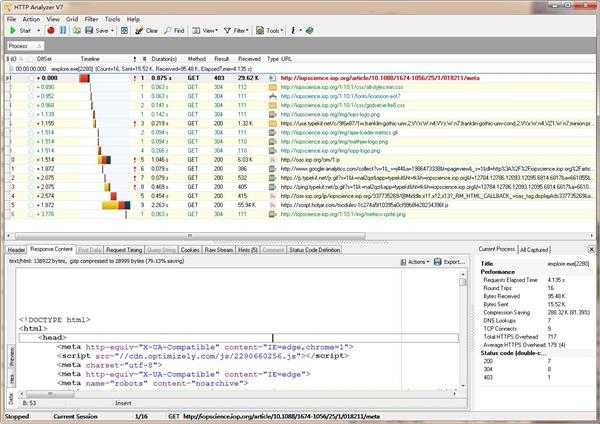The width and height of the screenshot is (600, 424).
Task: Click the warning marker on the 403 row
Action: (x=135, y=78)
